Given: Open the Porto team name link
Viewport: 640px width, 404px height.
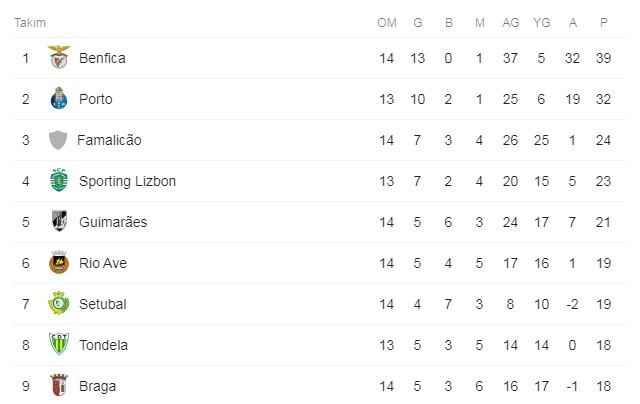Looking at the screenshot, I should pos(95,99).
